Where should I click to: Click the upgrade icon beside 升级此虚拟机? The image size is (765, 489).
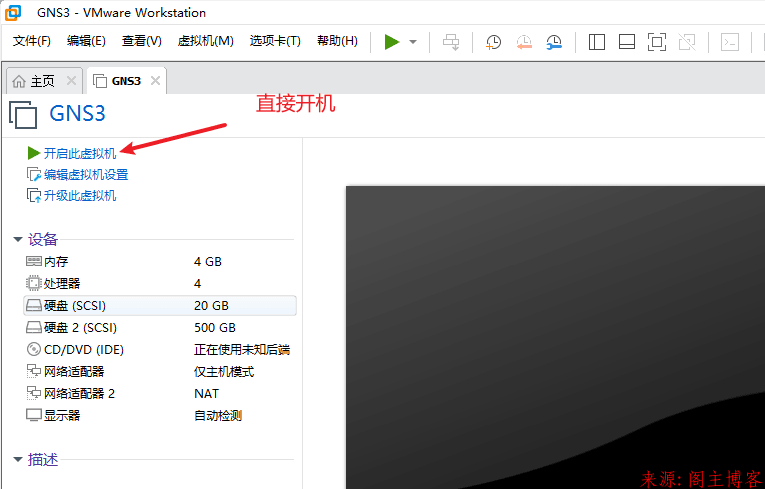click(x=34, y=196)
